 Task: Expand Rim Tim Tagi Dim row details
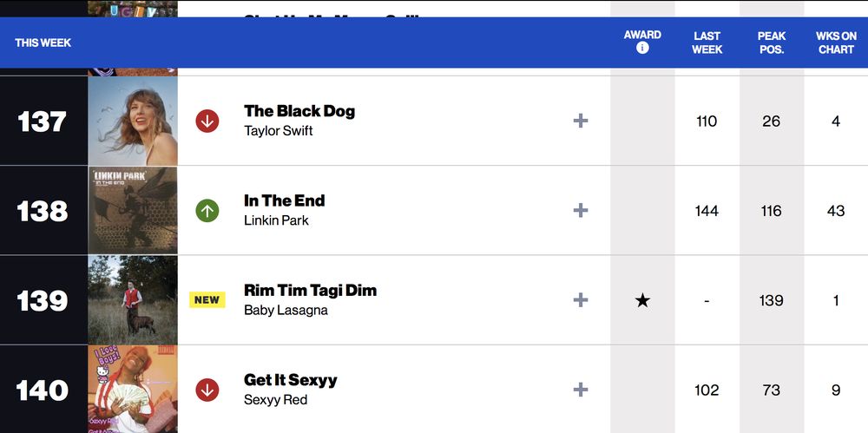[x=581, y=300]
